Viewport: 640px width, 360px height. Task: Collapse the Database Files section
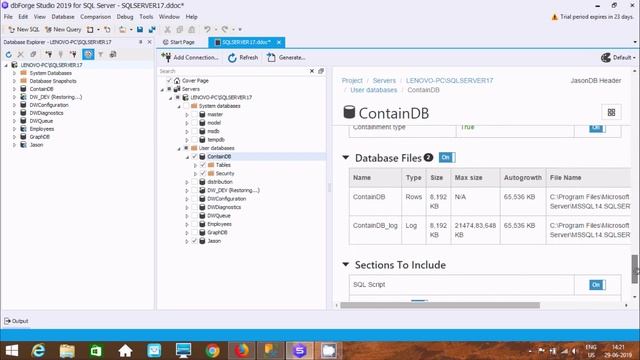[346, 158]
